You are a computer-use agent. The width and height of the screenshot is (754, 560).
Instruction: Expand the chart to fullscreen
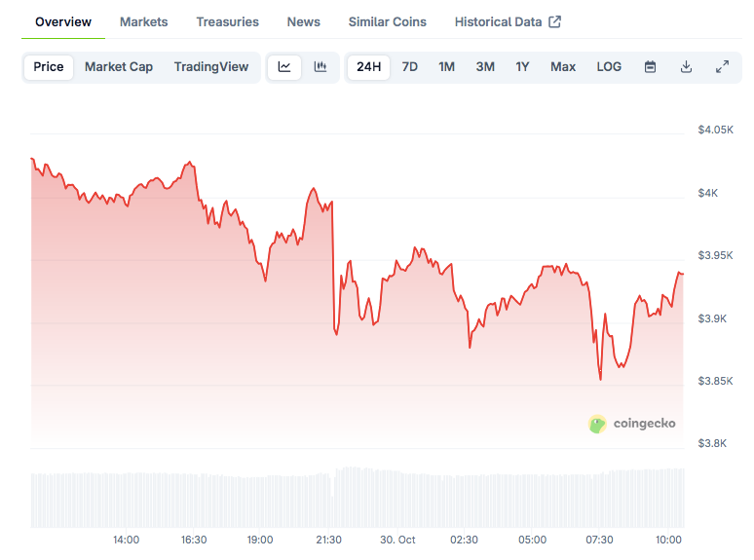tap(722, 67)
